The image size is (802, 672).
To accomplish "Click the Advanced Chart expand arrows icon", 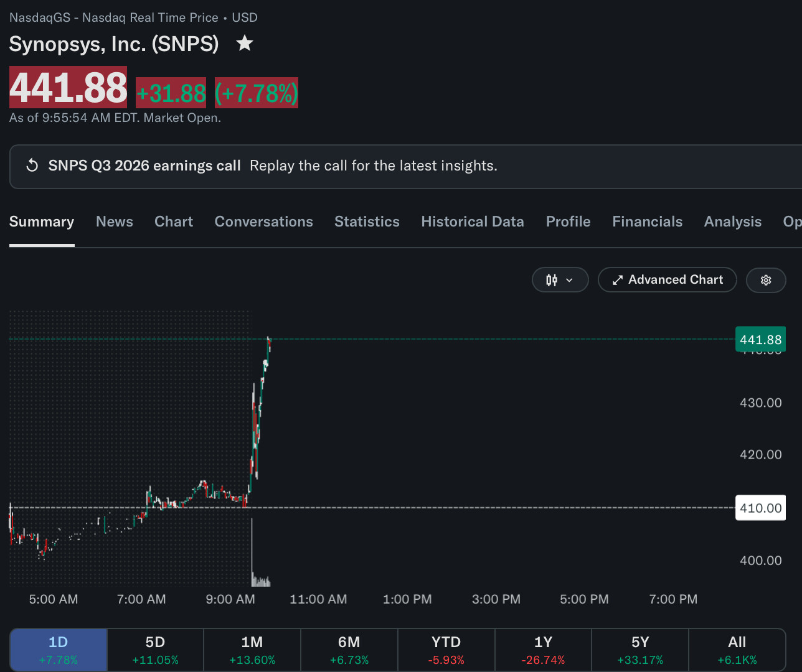I will coord(618,280).
